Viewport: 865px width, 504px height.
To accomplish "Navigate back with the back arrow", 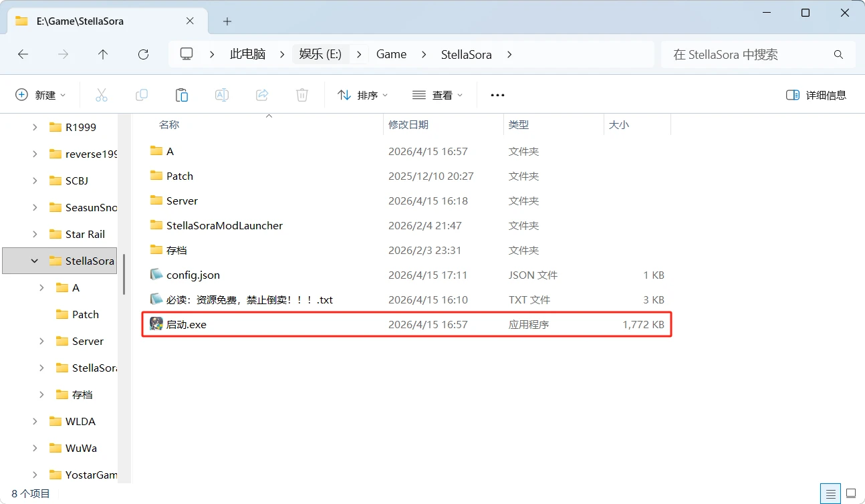I will 23,54.
